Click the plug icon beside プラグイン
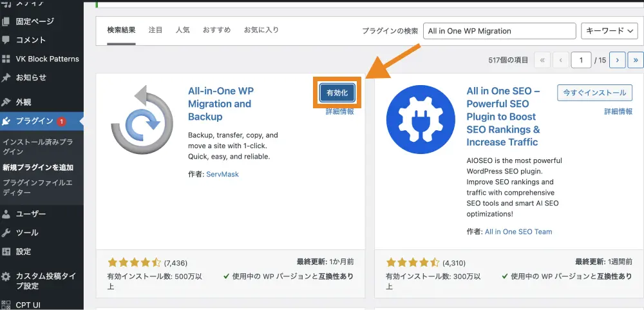The image size is (644, 310). 6,121
